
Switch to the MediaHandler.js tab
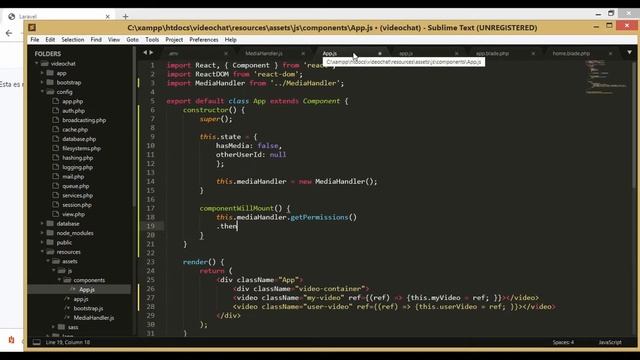point(264,53)
